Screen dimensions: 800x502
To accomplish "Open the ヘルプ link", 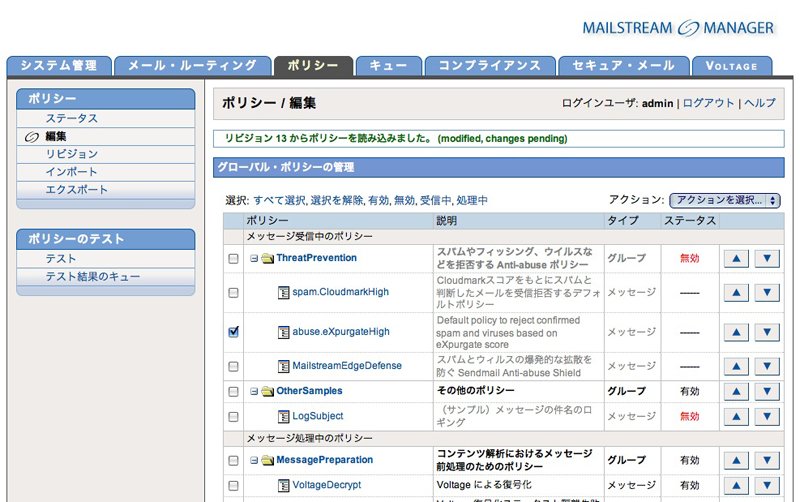I will click(x=759, y=103).
